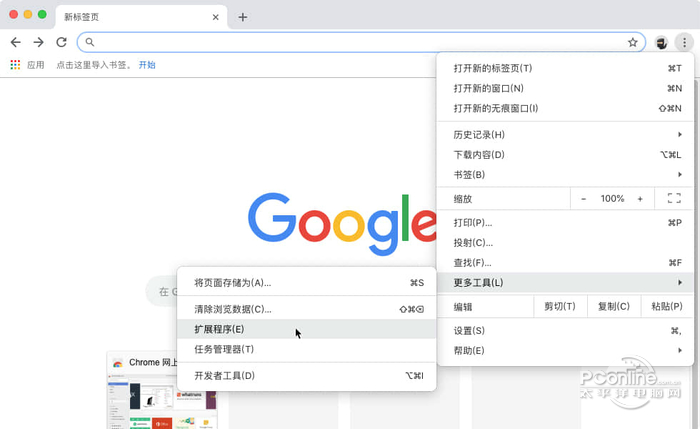Select 投射(C)... menu item
The height and width of the screenshot is (429, 700).
point(565,243)
